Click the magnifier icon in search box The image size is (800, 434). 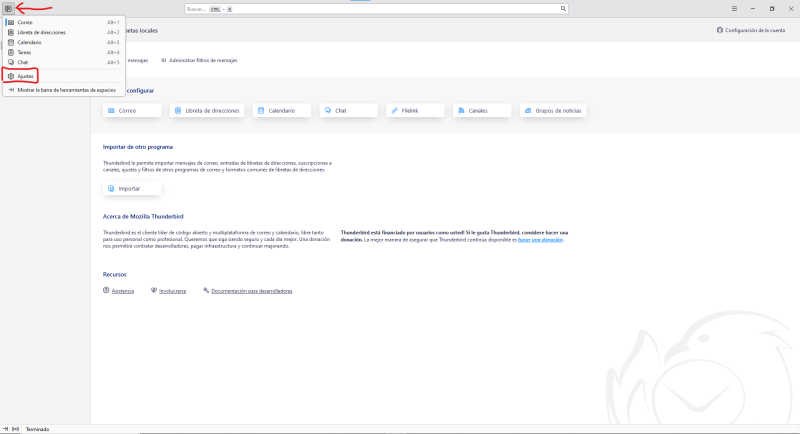[563, 9]
